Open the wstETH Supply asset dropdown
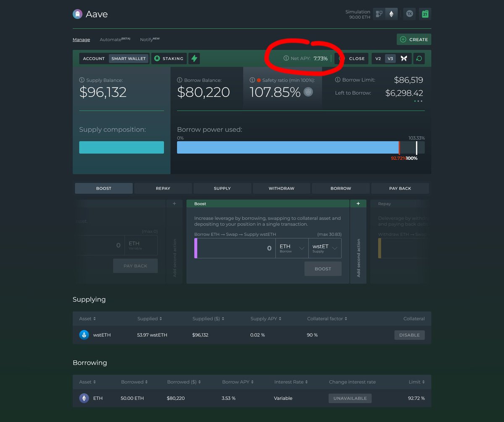Screen dimensions: 504x422 pyautogui.click(x=325, y=248)
